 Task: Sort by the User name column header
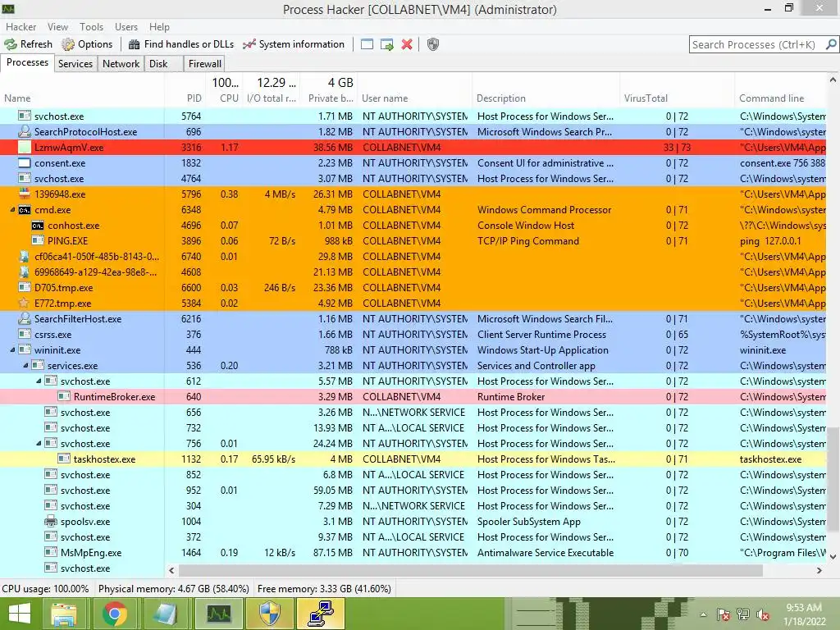pos(415,98)
